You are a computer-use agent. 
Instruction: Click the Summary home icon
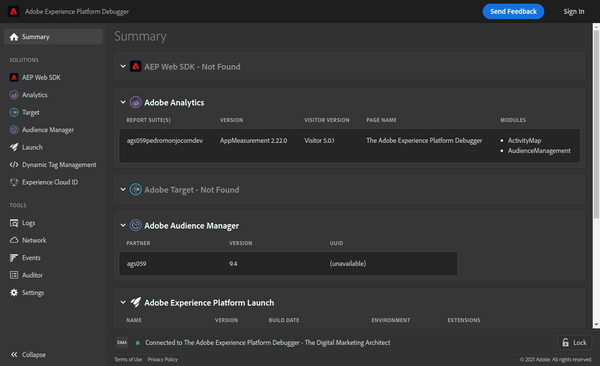(x=14, y=37)
